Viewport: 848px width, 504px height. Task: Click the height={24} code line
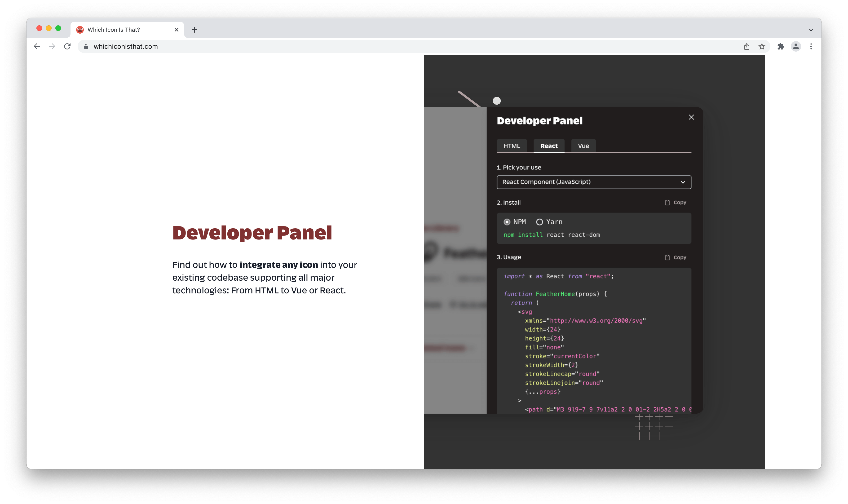coord(544,338)
